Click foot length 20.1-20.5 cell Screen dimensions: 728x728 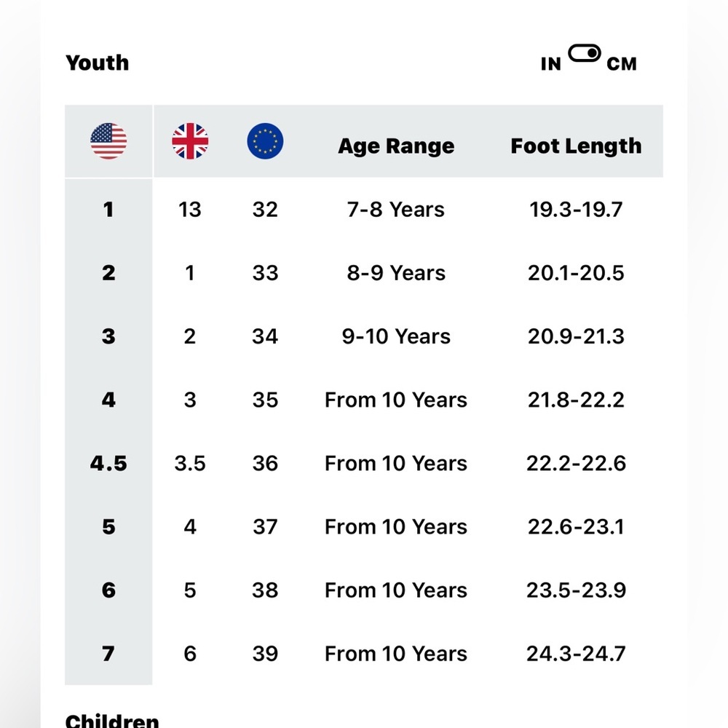point(576,273)
